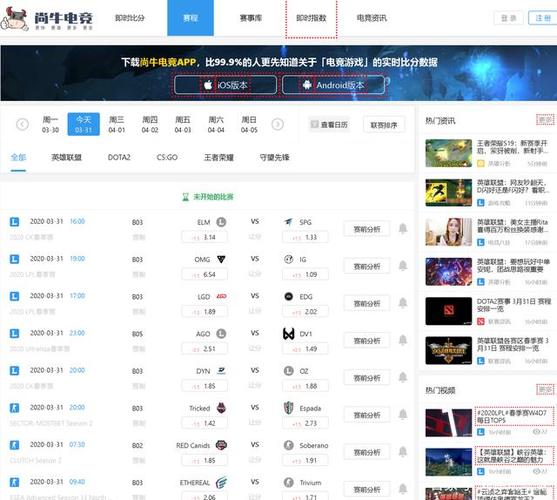Click the RED Canids team logo
Image resolution: width=557 pixels, height=500 pixels.
(x=221, y=445)
